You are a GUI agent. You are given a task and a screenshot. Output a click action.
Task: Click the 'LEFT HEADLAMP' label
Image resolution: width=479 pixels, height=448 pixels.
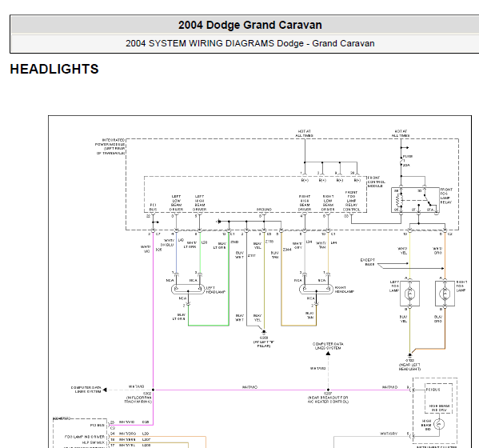point(215,290)
